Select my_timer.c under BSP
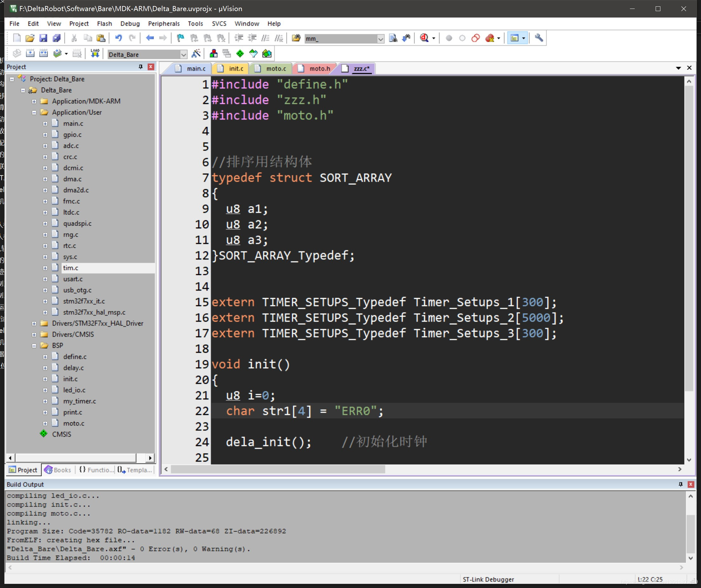This screenshot has width=701, height=588. pos(79,401)
